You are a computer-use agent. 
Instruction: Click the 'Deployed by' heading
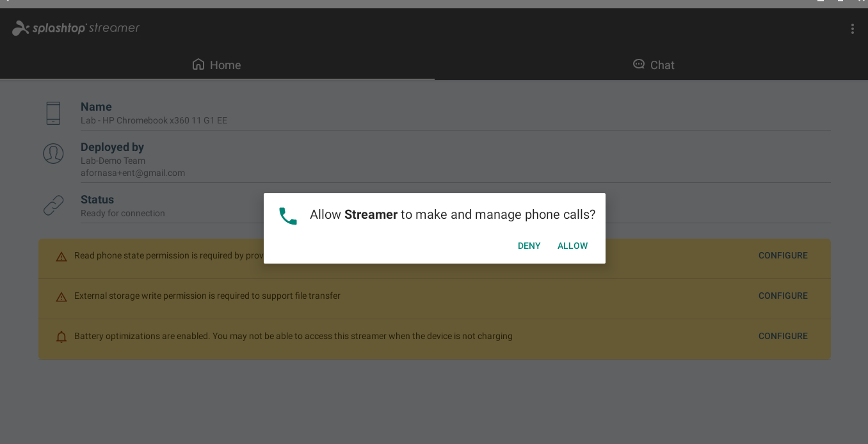112,147
